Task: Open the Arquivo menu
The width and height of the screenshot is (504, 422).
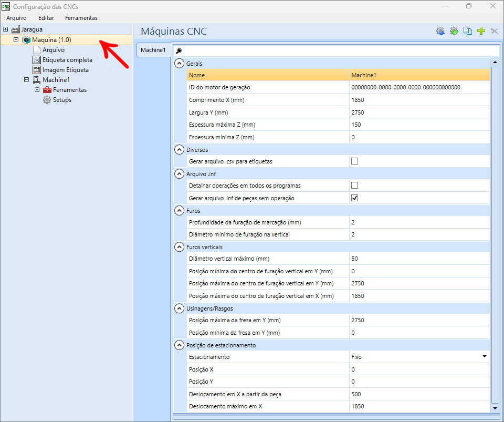Action: pos(16,18)
